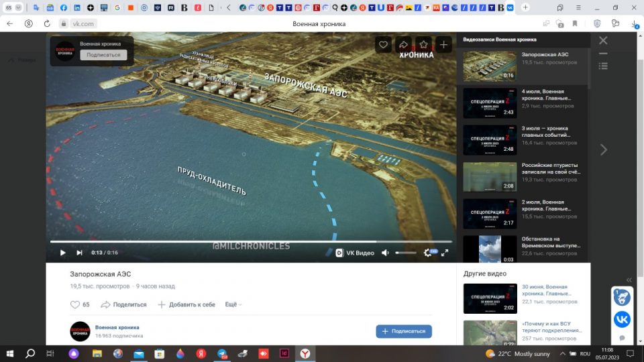Mute the video volume speaker icon
The width and height of the screenshot is (644, 362).
coord(385,253)
